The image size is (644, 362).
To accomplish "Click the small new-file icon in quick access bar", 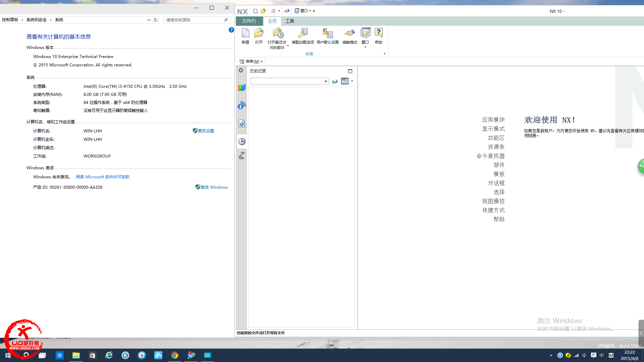I will (x=255, y=11).
